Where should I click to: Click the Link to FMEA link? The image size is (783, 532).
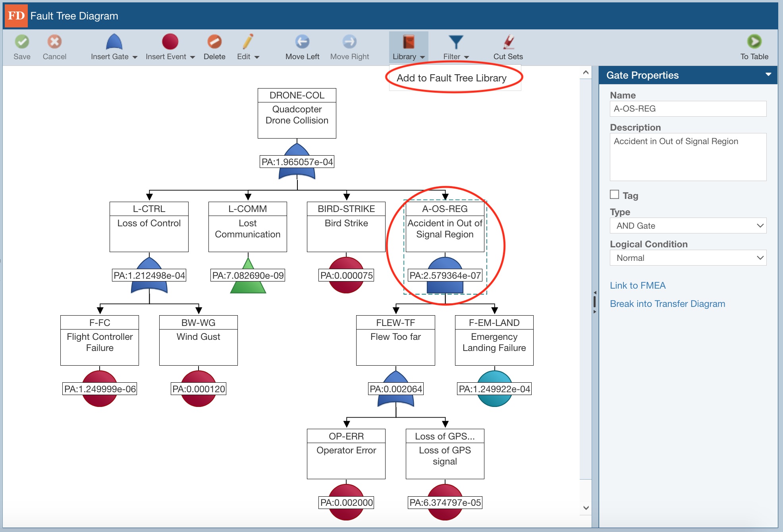638,285
